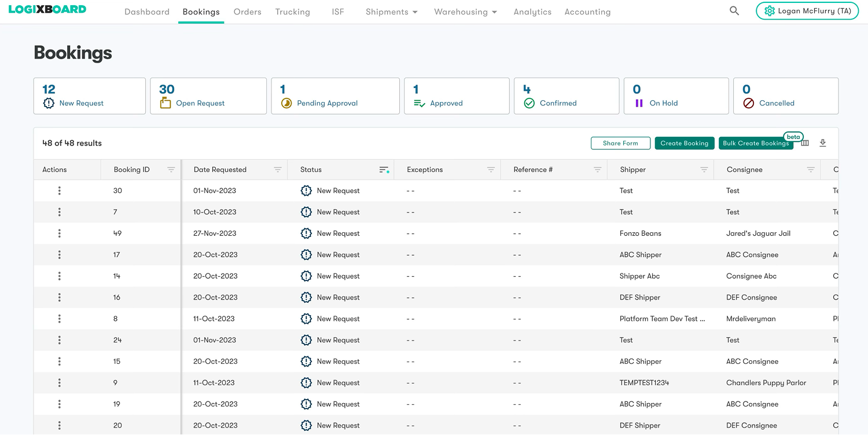This screenshot has width=868, height=435.
Task: Click the Platform Team Dev Test shipper cell
Action: pyautogui.click(x=662, y=319)
